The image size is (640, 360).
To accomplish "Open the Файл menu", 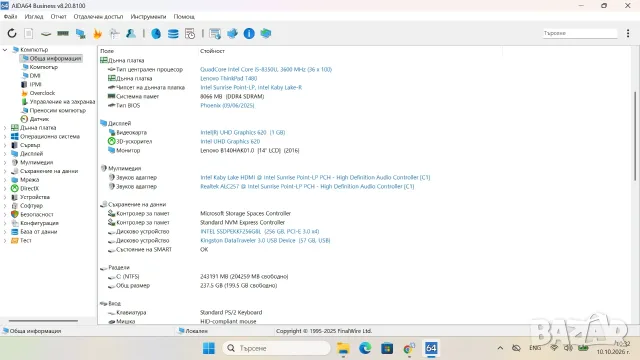I will pos(10,17).
